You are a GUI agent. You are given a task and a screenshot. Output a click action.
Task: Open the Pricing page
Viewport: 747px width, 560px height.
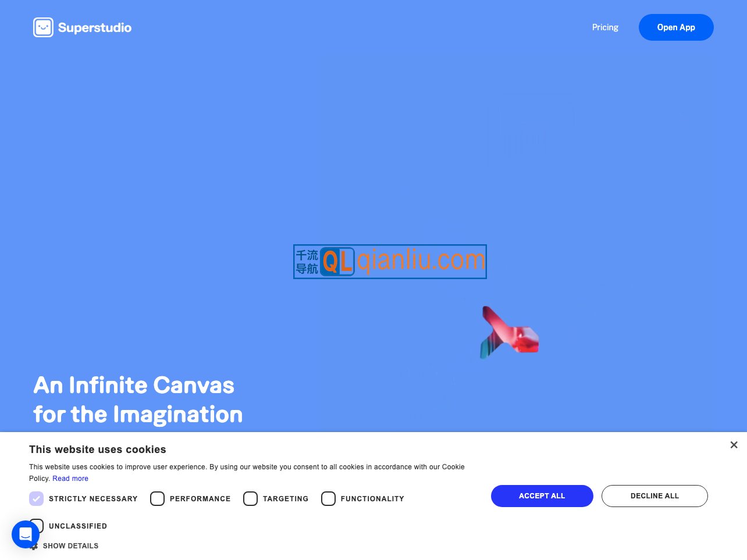click(605, 27)
